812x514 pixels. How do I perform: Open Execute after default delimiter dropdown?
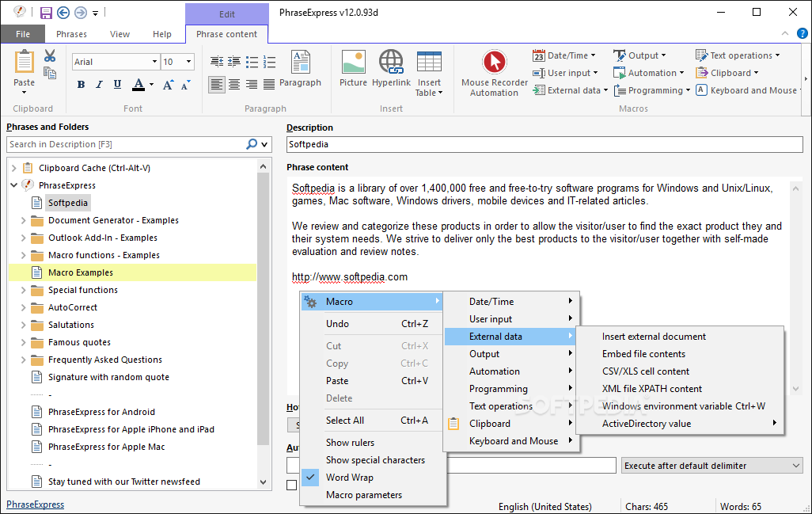(712, 466)
